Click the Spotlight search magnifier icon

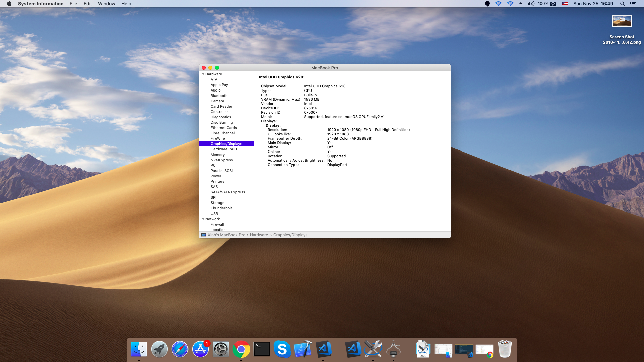pos(622,4)
